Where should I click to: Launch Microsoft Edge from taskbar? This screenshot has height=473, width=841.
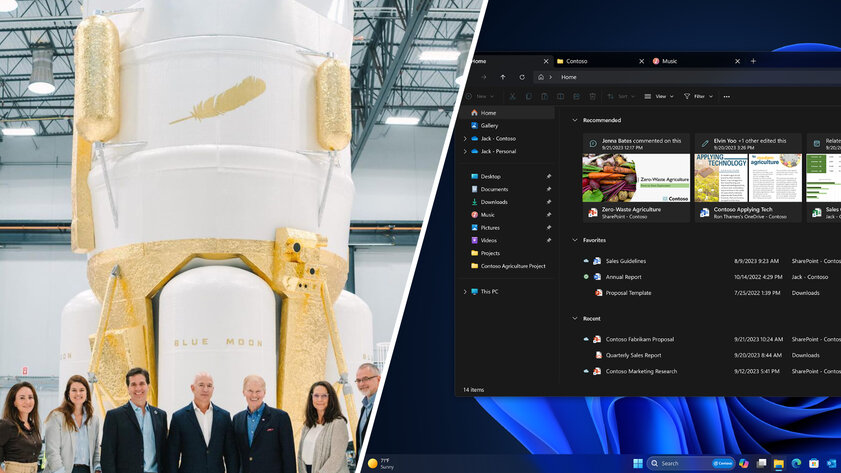click(796, 463)
